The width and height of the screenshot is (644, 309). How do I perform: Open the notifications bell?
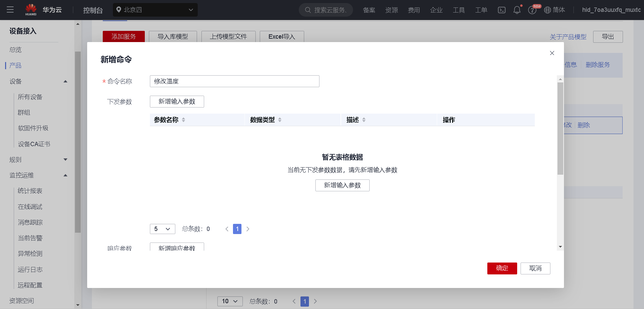(x=517, y=10)
